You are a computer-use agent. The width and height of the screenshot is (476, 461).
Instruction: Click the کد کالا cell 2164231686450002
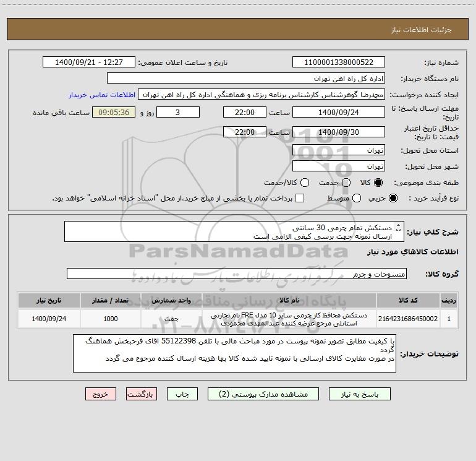(408, 319)
